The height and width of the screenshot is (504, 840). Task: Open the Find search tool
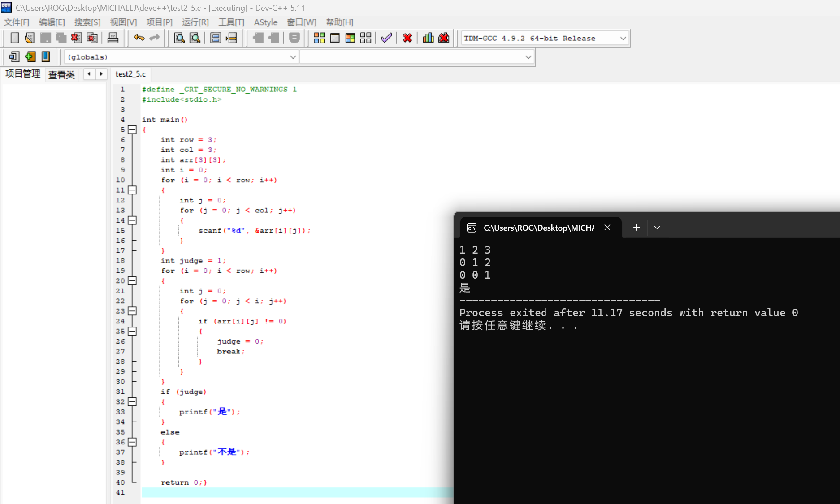(179, 38)
